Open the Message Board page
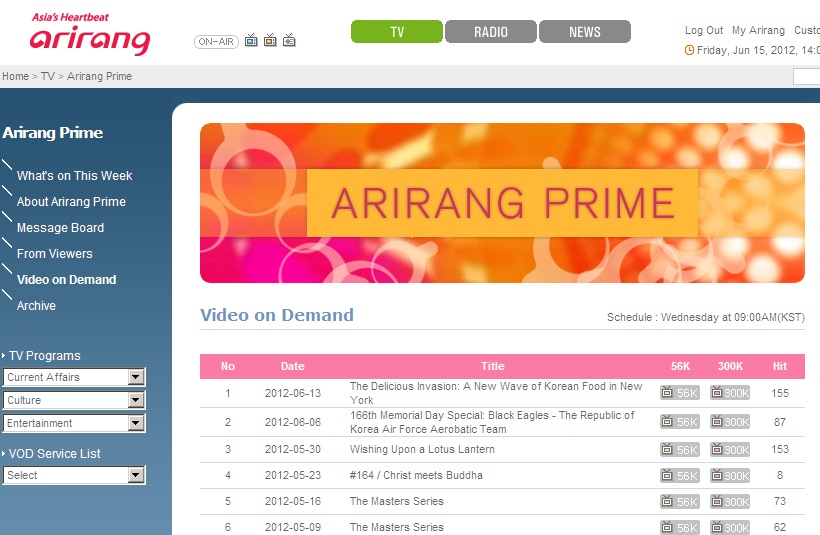 point(60,228)
